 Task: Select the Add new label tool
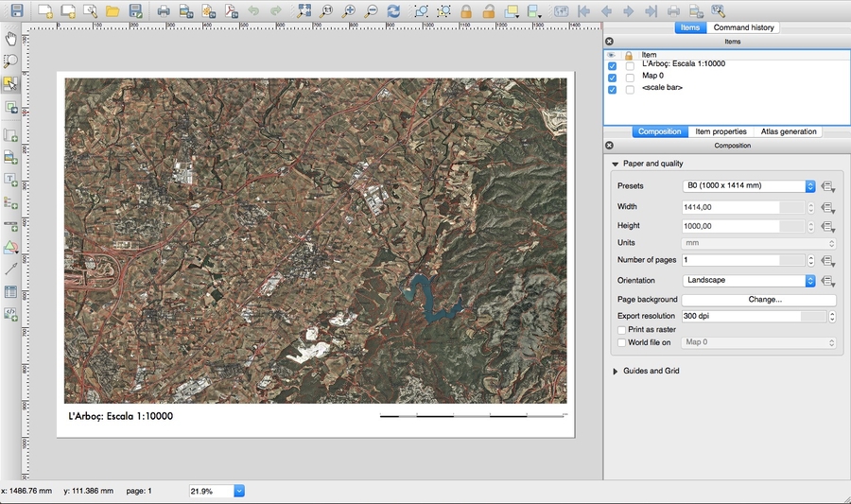[11, 180]
